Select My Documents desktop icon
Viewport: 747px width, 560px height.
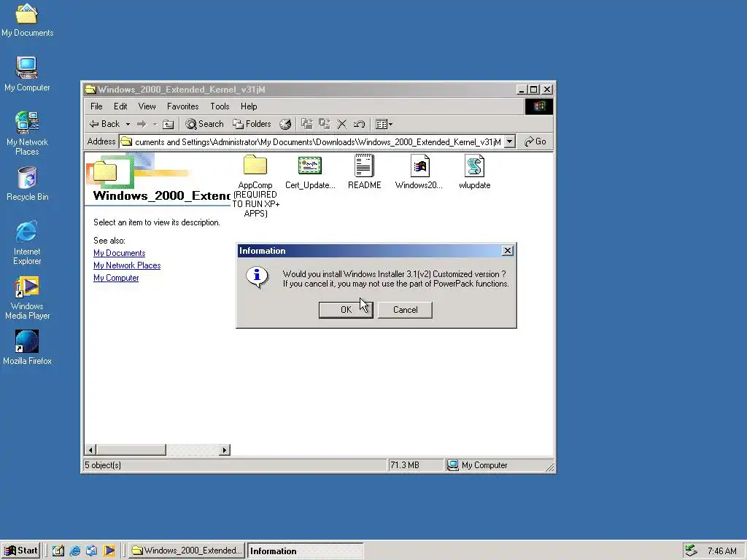click(27, 20)
